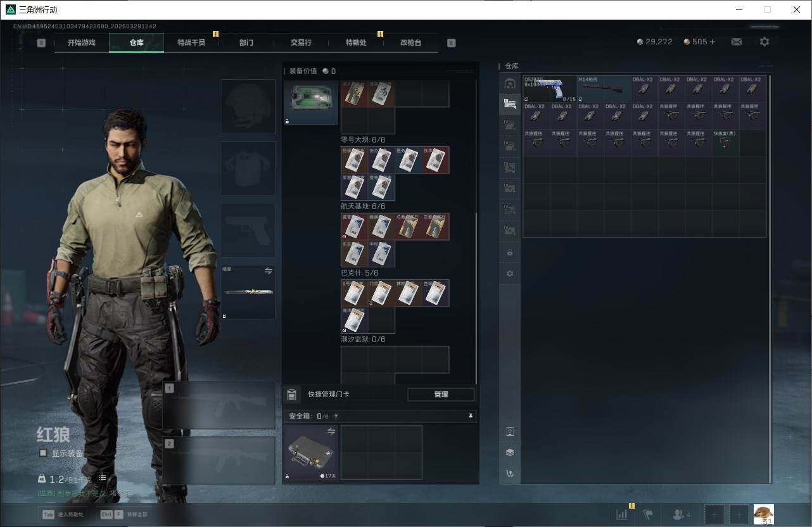Switch to the 改枪台 tab

click(x=410, y=42)
